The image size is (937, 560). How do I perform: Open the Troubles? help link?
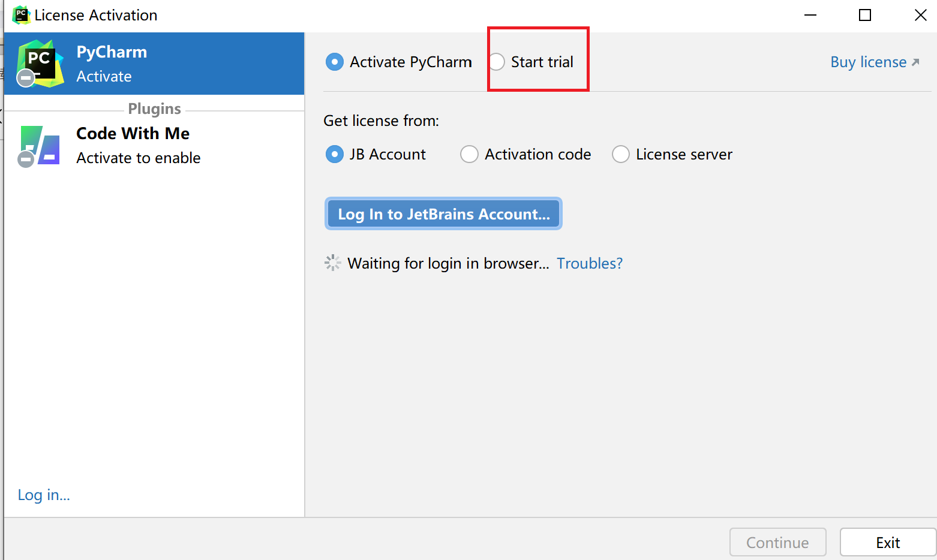click(x=590, y=263)
